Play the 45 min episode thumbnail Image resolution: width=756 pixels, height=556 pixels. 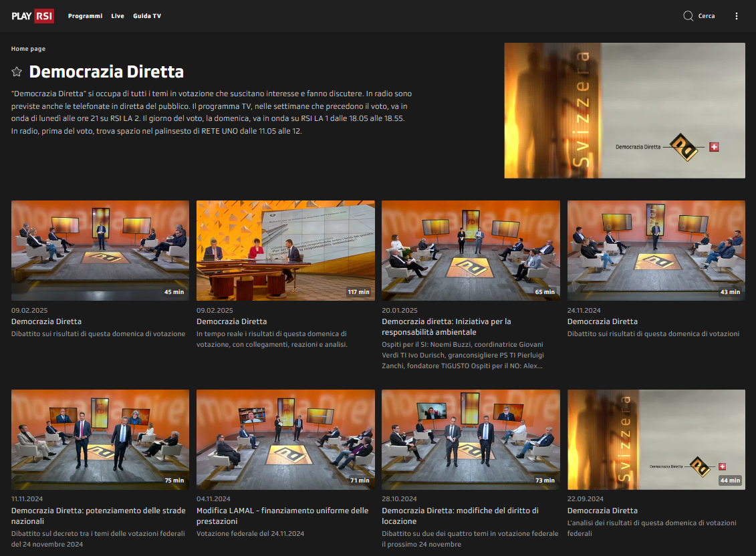pos(100,251)
